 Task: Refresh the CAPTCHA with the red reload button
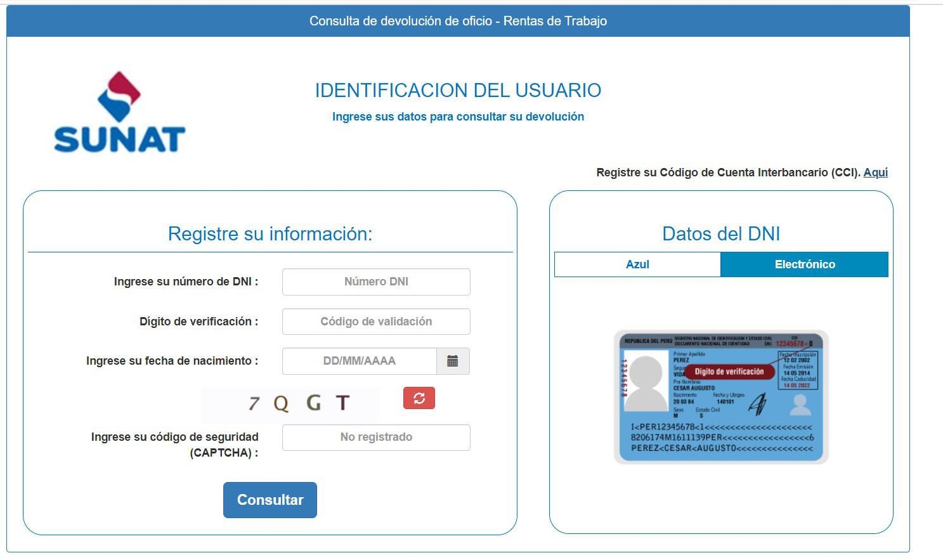click(419, 398)
